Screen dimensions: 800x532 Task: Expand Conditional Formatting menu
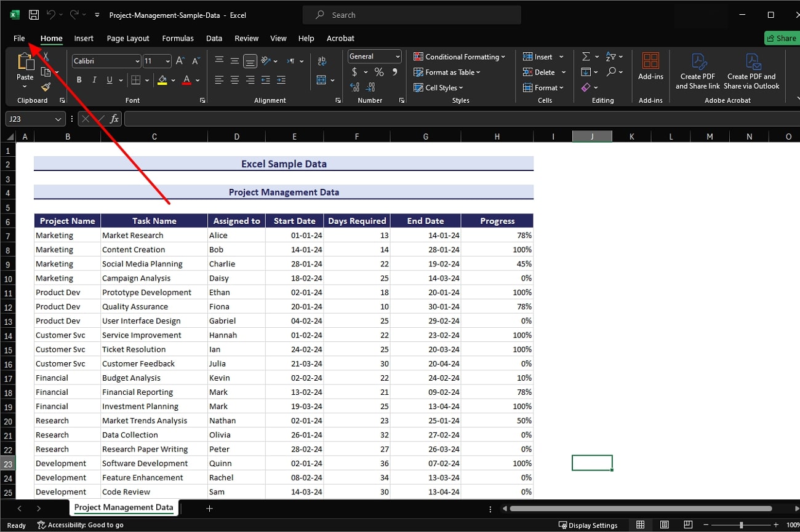(459, 57)
